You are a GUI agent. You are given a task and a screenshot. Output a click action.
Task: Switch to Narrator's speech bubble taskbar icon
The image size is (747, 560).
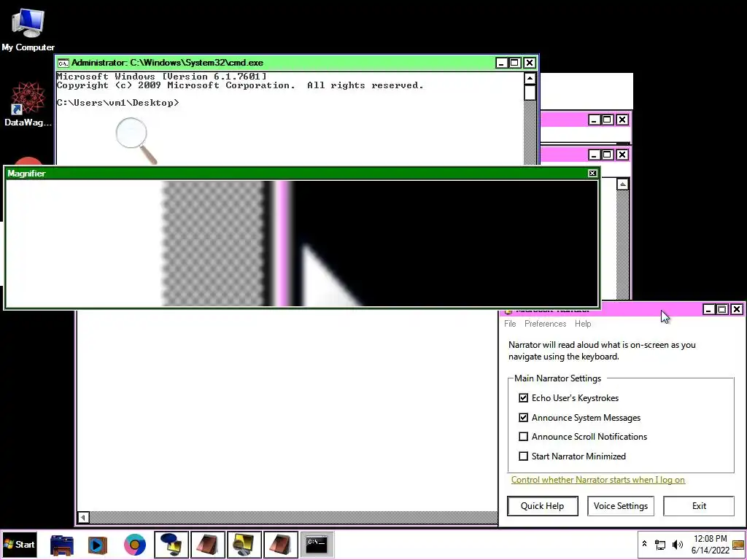click(171, 545)
